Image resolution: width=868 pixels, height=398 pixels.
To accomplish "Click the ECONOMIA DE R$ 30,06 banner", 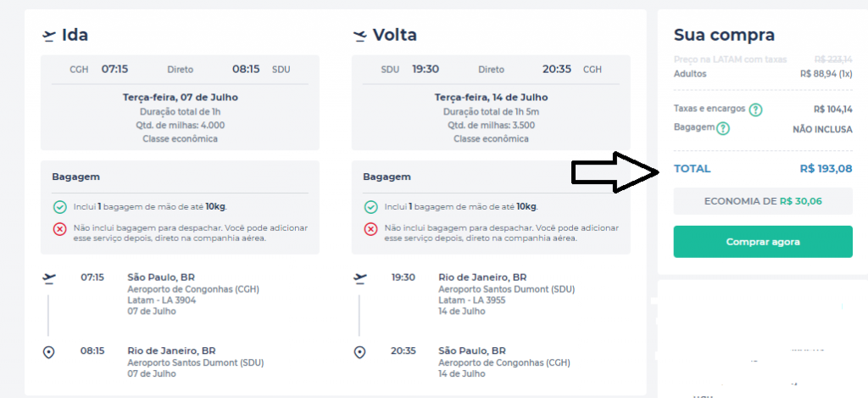I will click(763, 201).
